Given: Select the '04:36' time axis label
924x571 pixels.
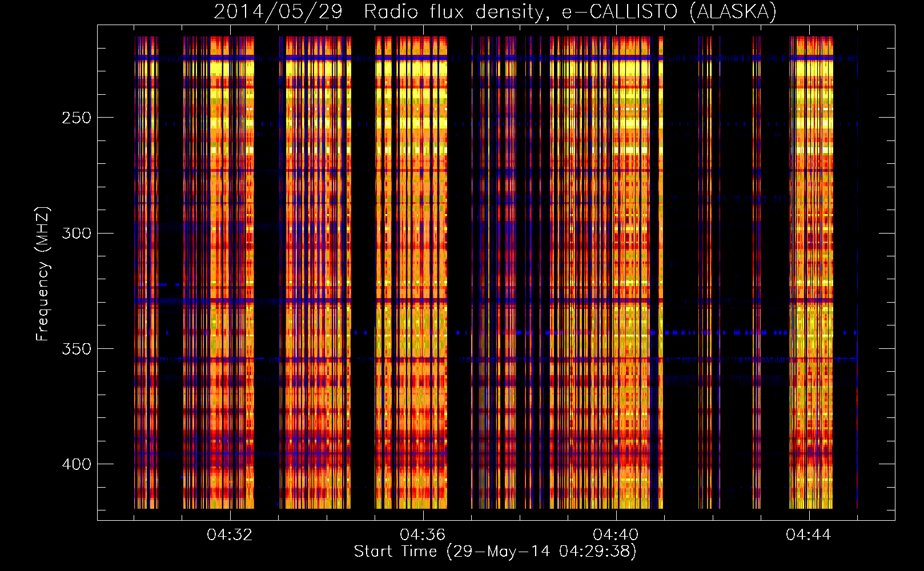Looking at the screenshot, I should 423,535.
